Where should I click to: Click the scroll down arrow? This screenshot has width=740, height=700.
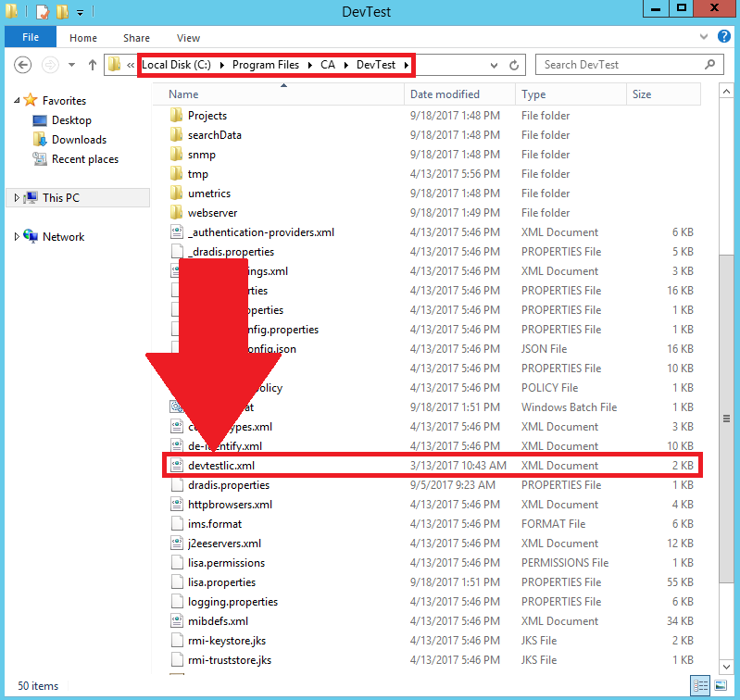726,666
